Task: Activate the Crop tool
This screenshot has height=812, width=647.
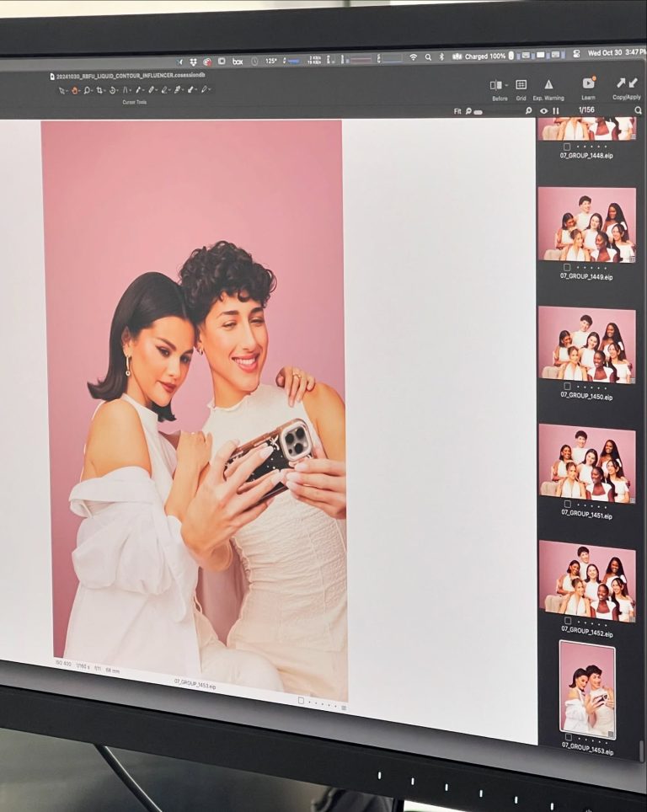Action: [99, 90]
